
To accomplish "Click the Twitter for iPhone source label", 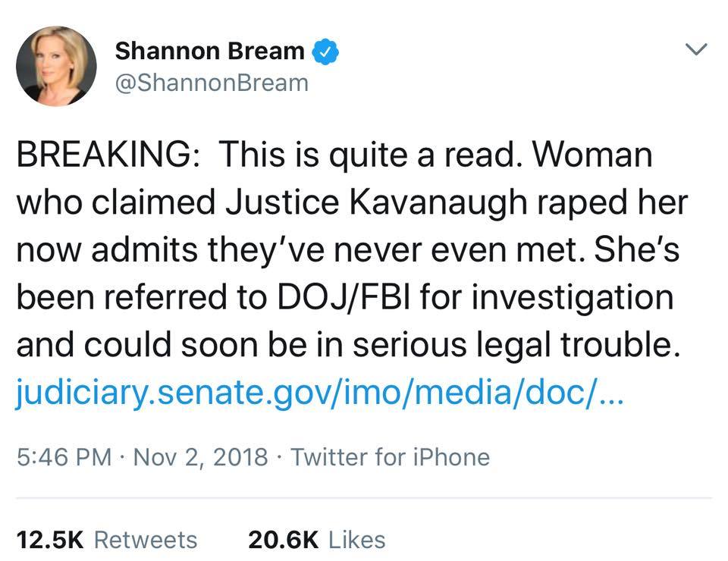I will (x=390, y=457).
